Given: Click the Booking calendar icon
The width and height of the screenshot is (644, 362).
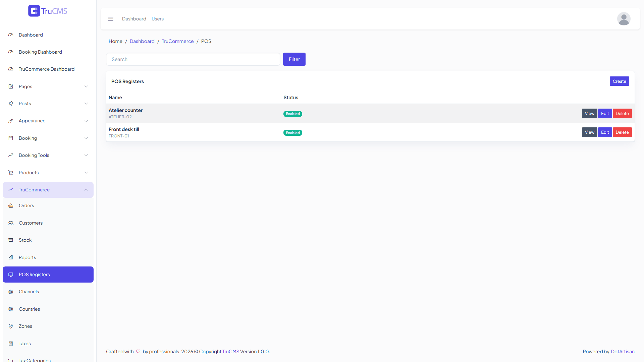Looking at the screenshot, I should pos(11,138).
